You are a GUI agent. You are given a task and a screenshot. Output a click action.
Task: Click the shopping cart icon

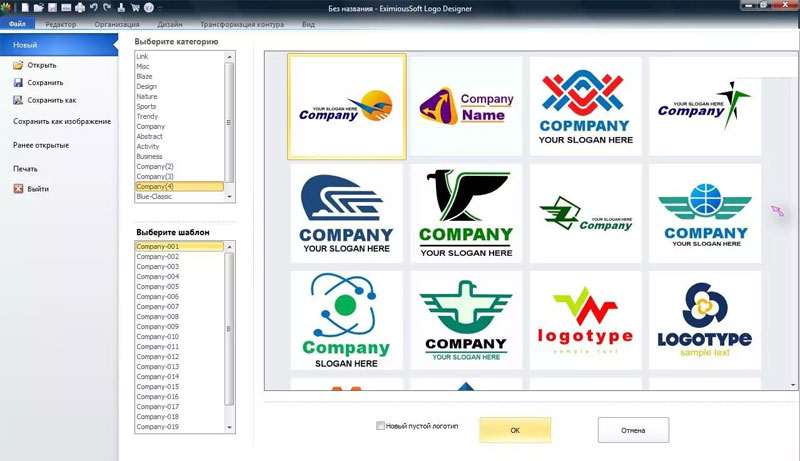(135, 8)
